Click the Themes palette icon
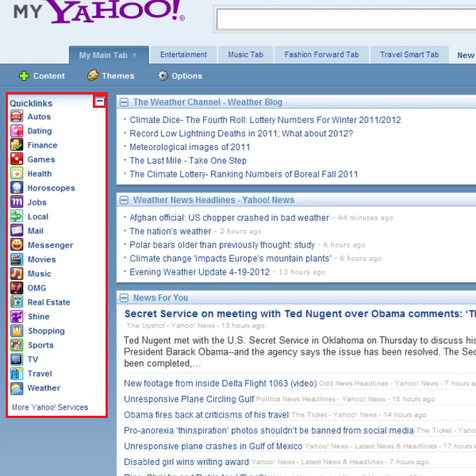The width and height of the screenshot is (476, 476). click(x=93, y=75)
